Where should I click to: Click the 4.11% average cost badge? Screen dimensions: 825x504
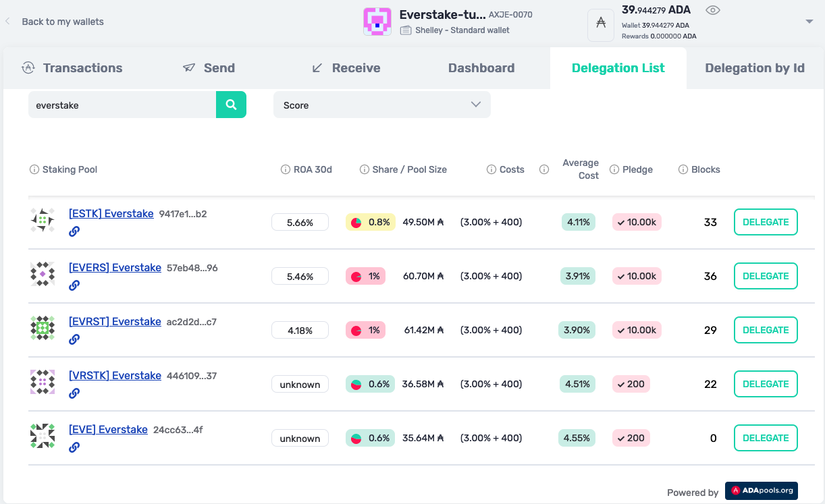[579, 222]
